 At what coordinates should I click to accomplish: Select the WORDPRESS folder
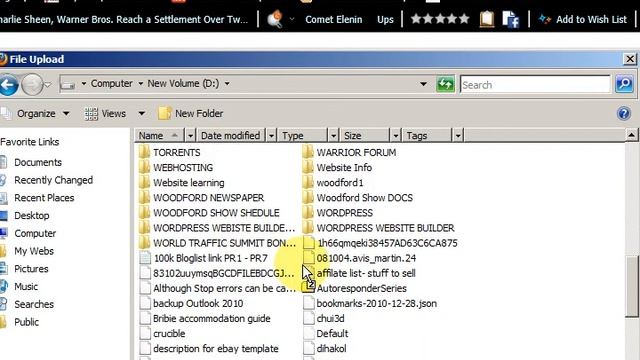pyautogui.click(x=338, y=213)
